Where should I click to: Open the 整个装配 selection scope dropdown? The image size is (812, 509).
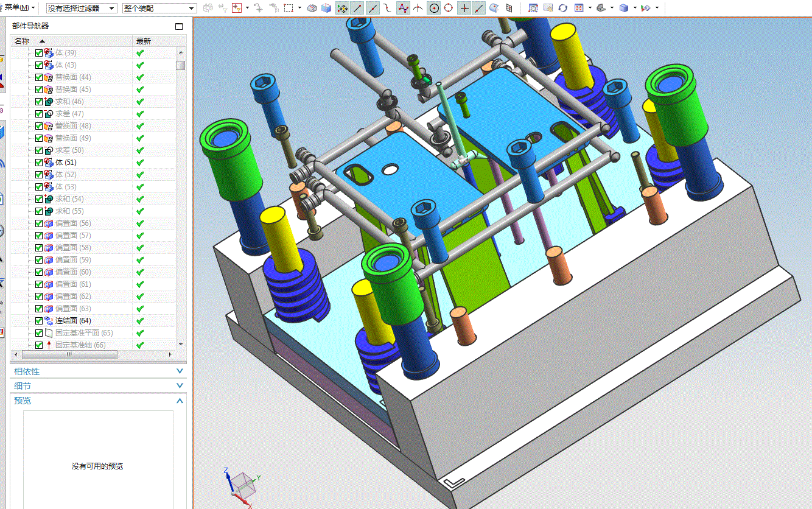pyautogui.click(x=159, y=8)
